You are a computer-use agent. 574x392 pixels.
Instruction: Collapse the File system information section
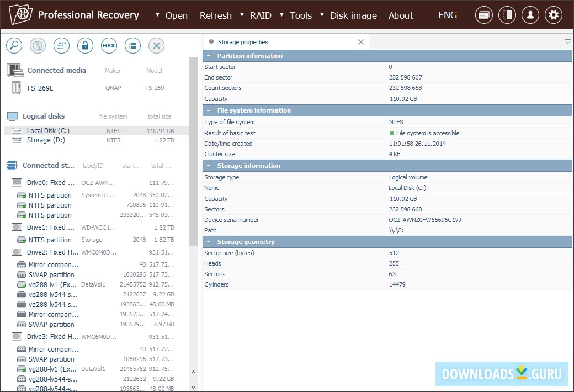click(208, 110)
